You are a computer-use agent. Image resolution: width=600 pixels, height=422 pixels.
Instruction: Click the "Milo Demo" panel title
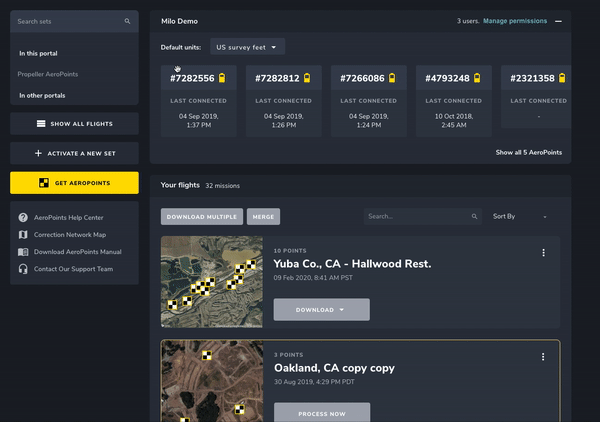(x=179, y=21)
